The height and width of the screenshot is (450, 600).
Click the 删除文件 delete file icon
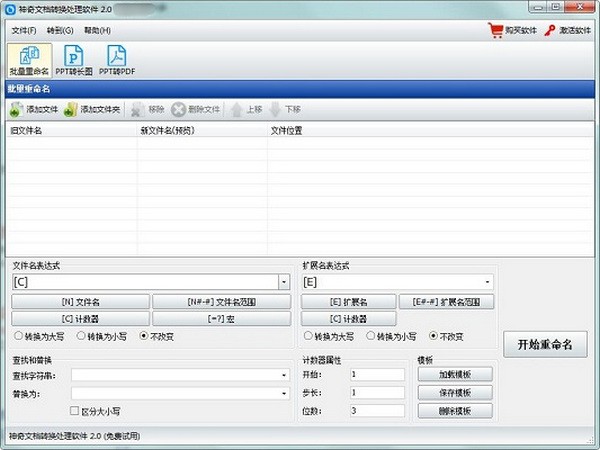point(179,109)
